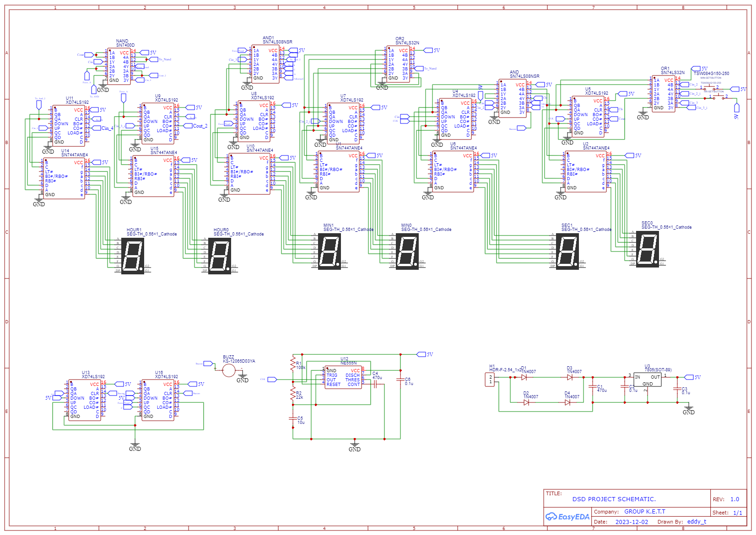Screen dimensions: 756x535
Task: Select the NAND SN7400D chip body
Action: point(119,66)
